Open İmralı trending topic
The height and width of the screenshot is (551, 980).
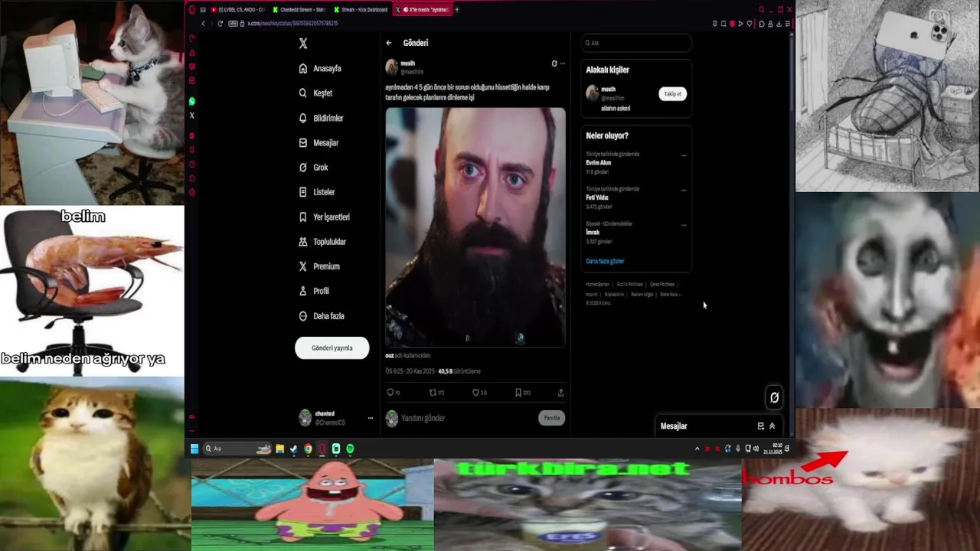(593, 232)
